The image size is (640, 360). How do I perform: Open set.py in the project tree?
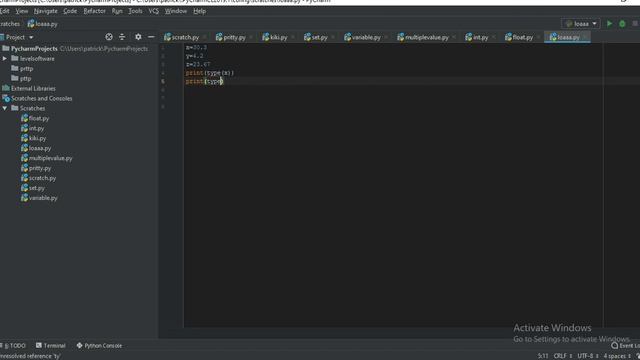[33, 188]
